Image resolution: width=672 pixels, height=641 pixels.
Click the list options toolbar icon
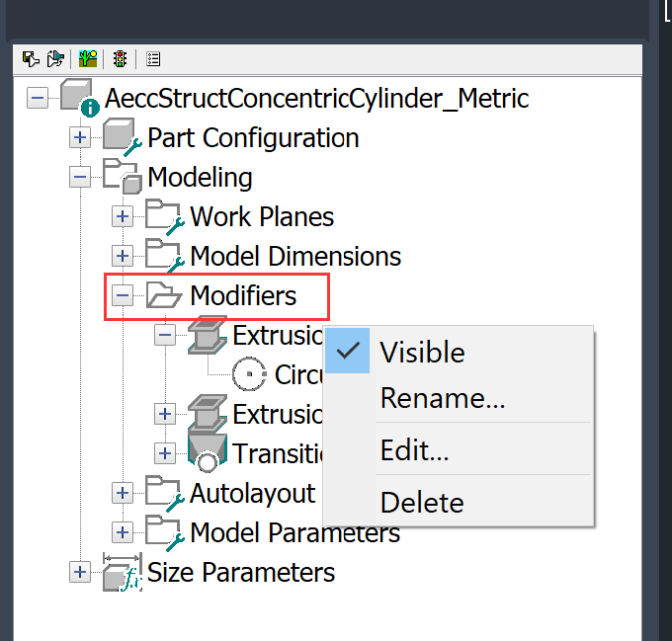[153, 59]
